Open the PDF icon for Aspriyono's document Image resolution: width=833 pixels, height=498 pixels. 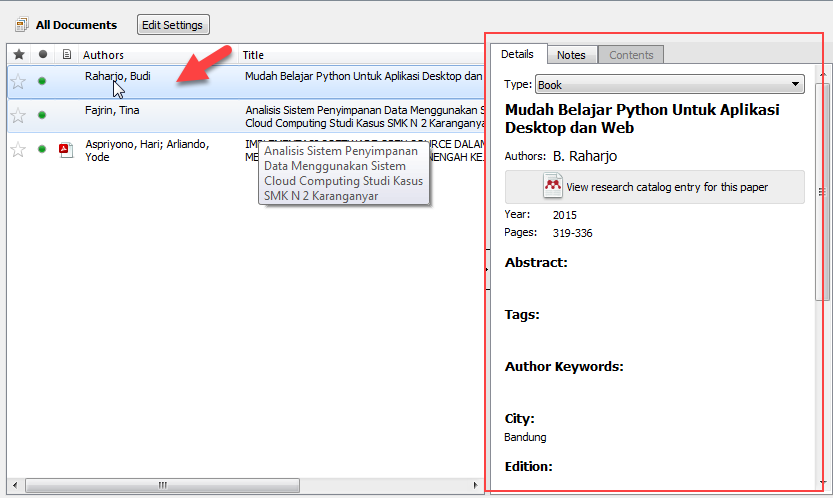66,150
